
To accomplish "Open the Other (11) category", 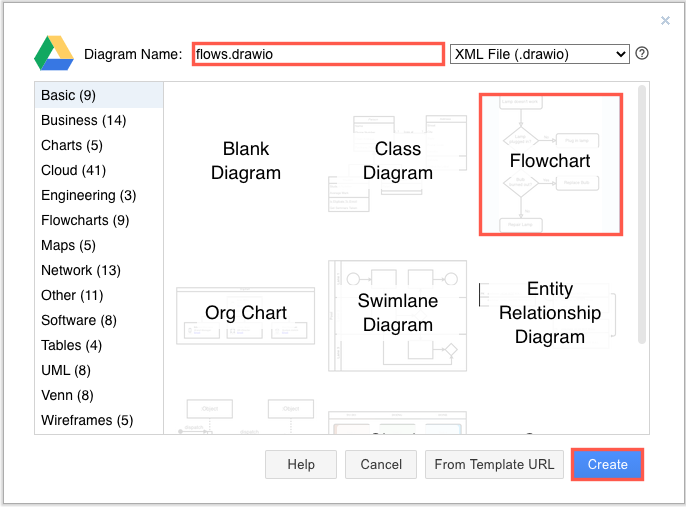I will [x=99, y=295].
